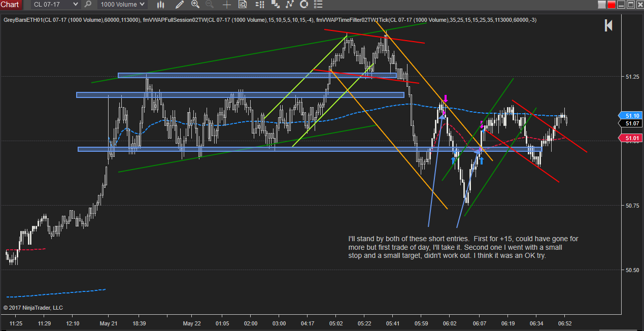
Task: Open the CL 07-17 instrument selector dropdown
Action: 55,5
